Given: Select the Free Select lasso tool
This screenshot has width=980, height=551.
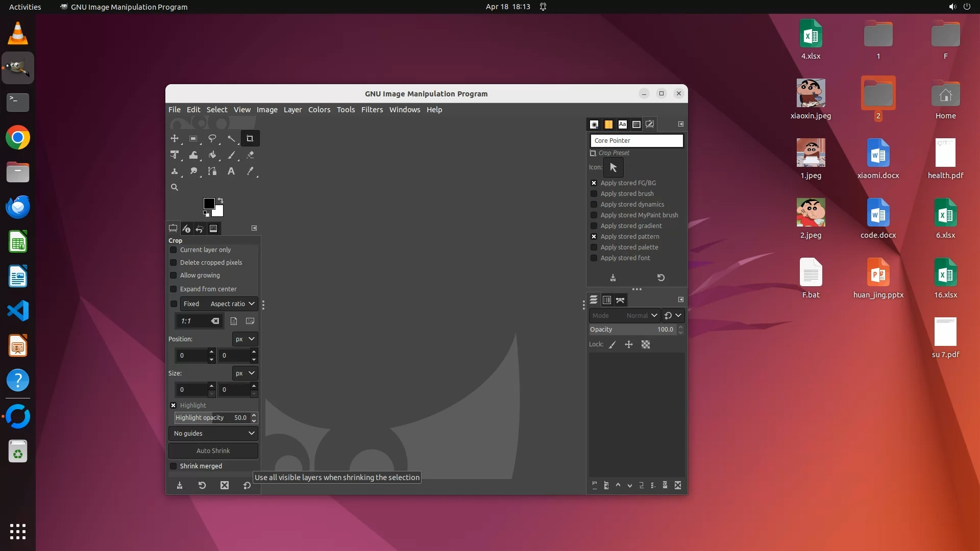Looking at the screenshot, I should coord(212,138).
